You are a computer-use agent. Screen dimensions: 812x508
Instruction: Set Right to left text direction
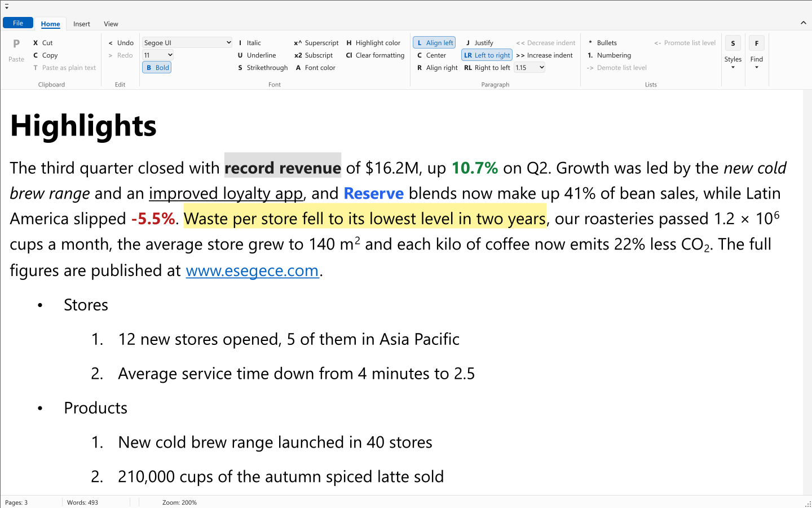pos(487,68)
